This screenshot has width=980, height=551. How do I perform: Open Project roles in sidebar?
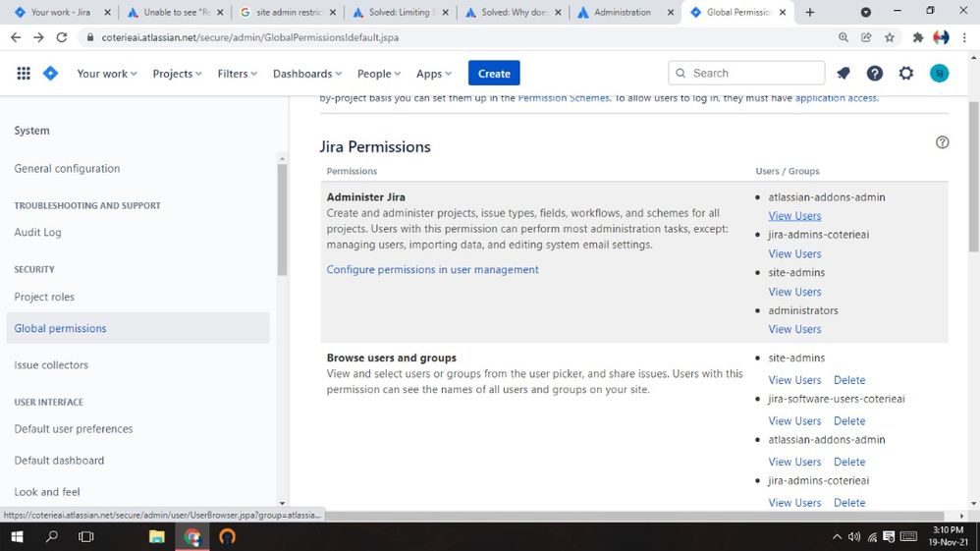44,297
